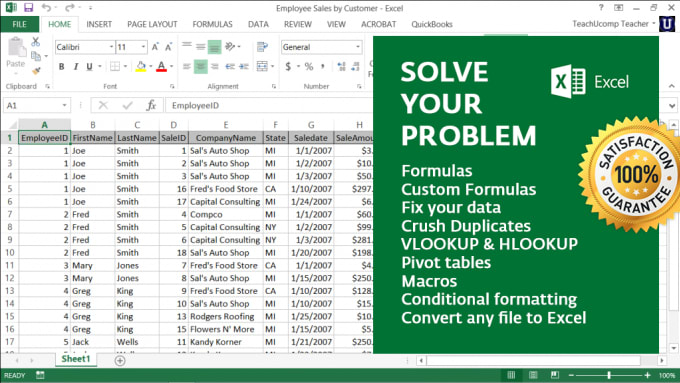Decrease font size with small A icon

(169, 47)
